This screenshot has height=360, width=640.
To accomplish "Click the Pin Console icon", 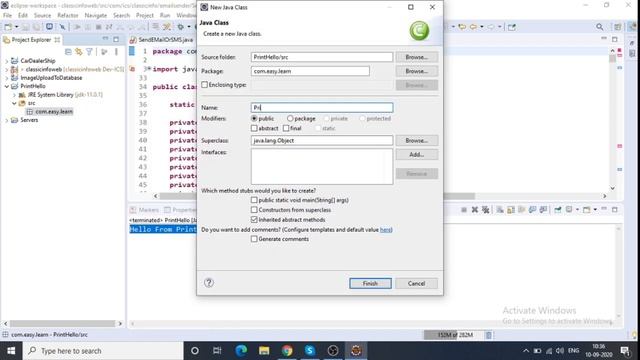I will pyautogui.click(x=558, y=210).
